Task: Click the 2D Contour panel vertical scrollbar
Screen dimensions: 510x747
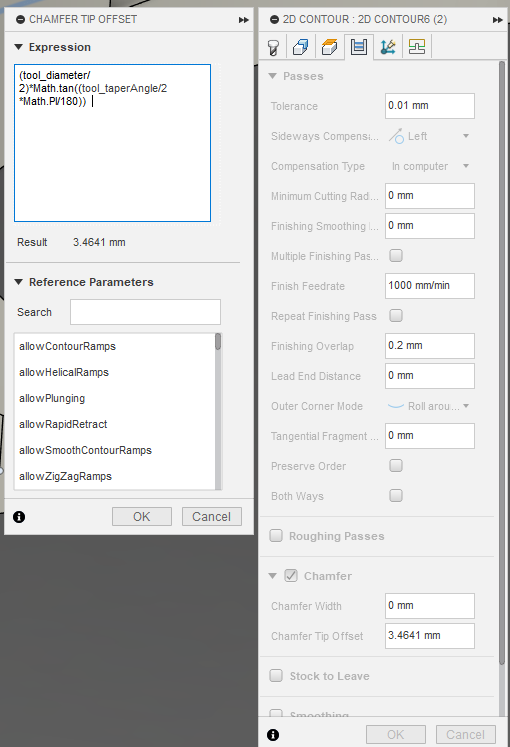Action: click(502, 362)
